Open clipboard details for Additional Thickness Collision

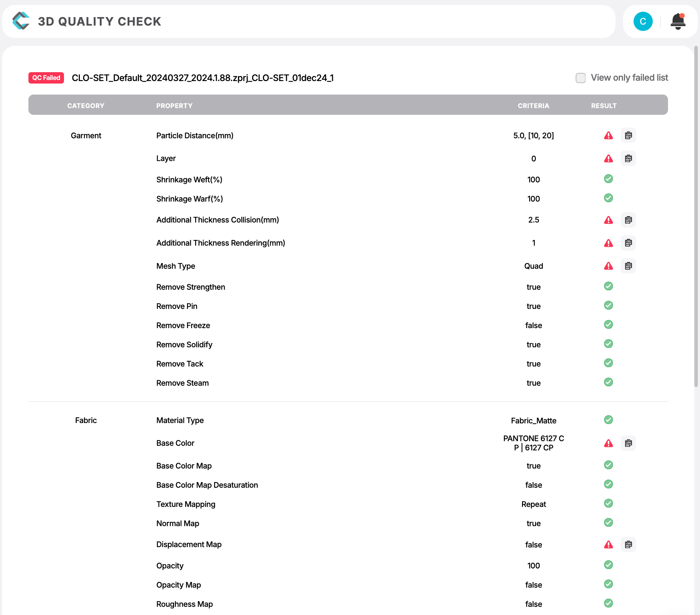(x=628, y=220)
